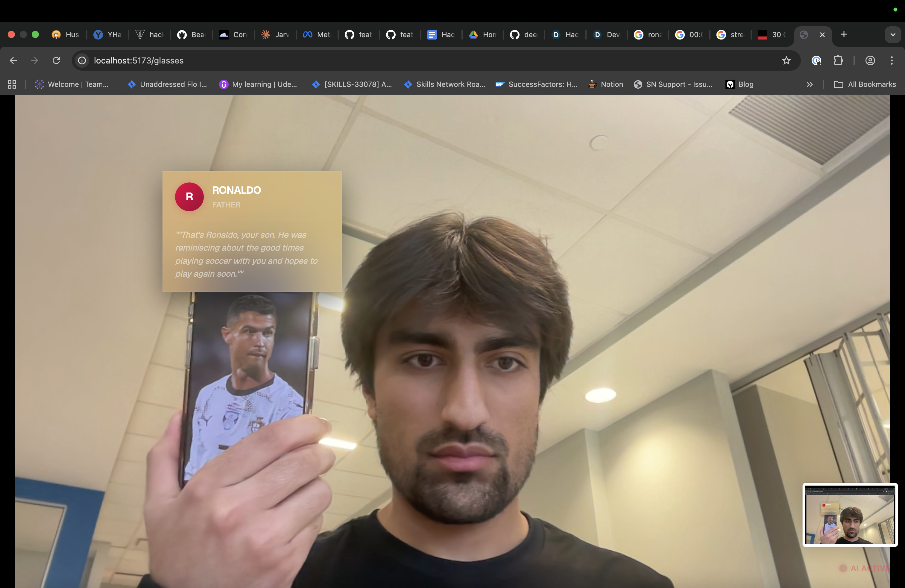Open the apps grid in bookmarks bar
This screenshot has height=588, width=905.
[x=12, y=84]
